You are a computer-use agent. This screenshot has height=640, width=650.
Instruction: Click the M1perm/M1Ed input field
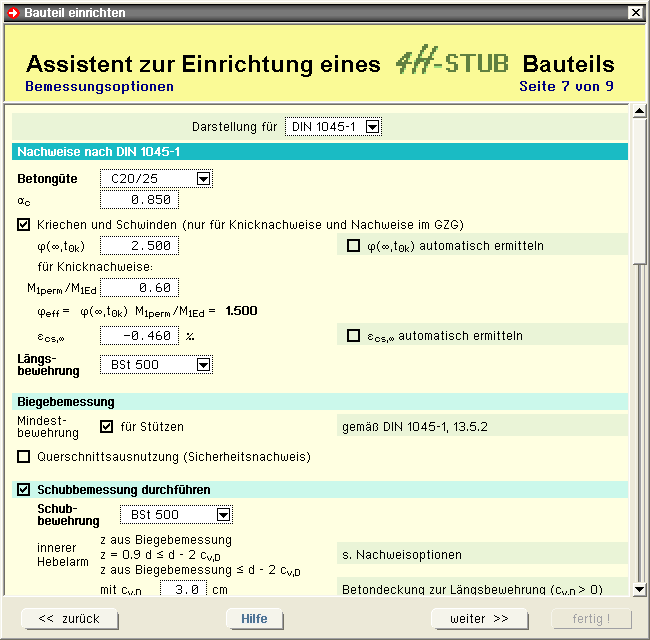[138, 288]
